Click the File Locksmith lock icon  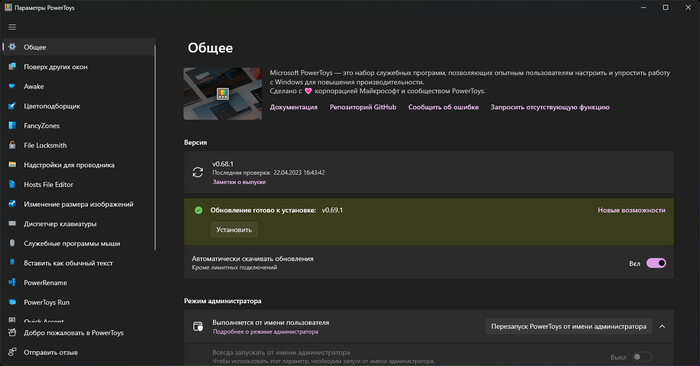(x=12, y=145)
